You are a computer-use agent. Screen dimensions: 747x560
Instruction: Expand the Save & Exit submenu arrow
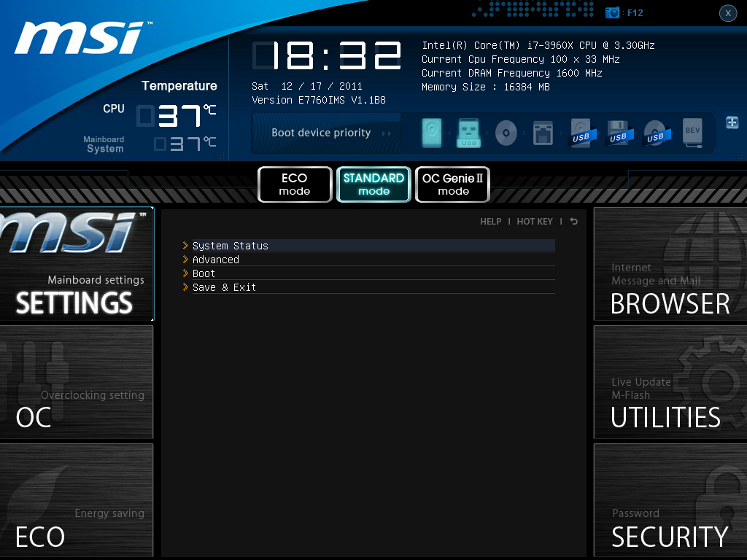coord(185,287)
